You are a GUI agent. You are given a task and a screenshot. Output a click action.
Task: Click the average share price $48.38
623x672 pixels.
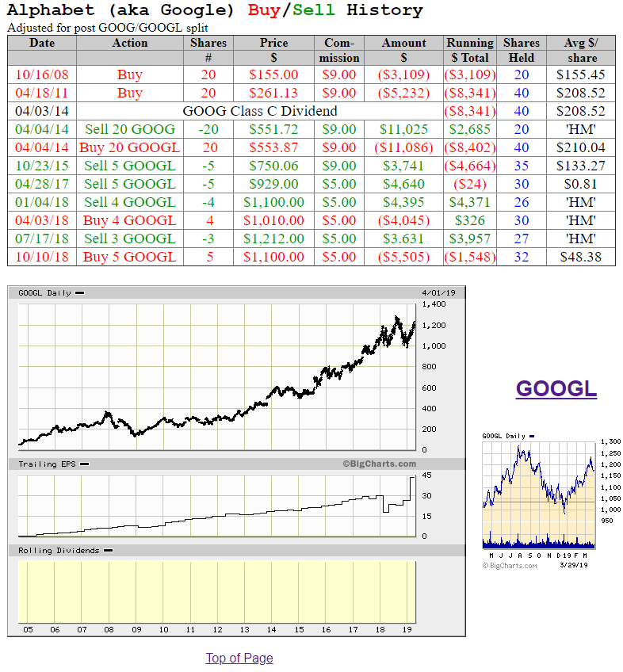[x=581, y=257]
